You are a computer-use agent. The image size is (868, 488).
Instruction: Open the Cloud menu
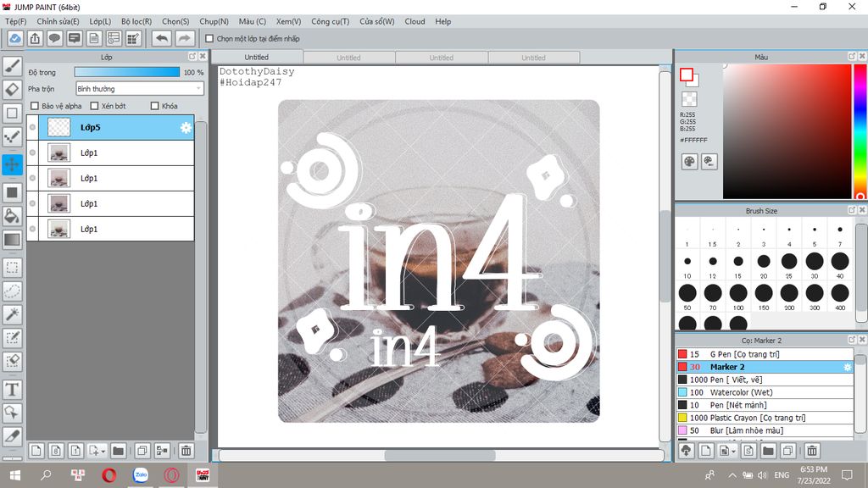click(x=415, y=21)
